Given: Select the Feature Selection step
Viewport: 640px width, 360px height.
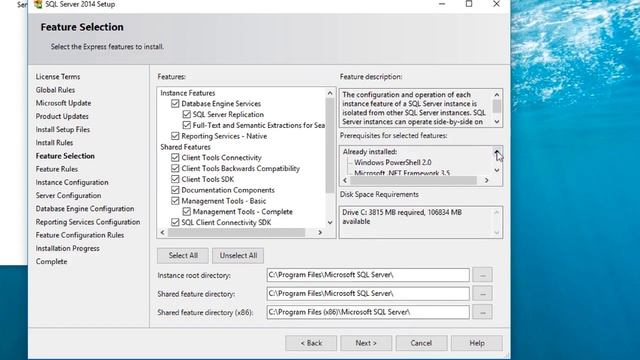Looking at the screenshot, I should 65,156.
